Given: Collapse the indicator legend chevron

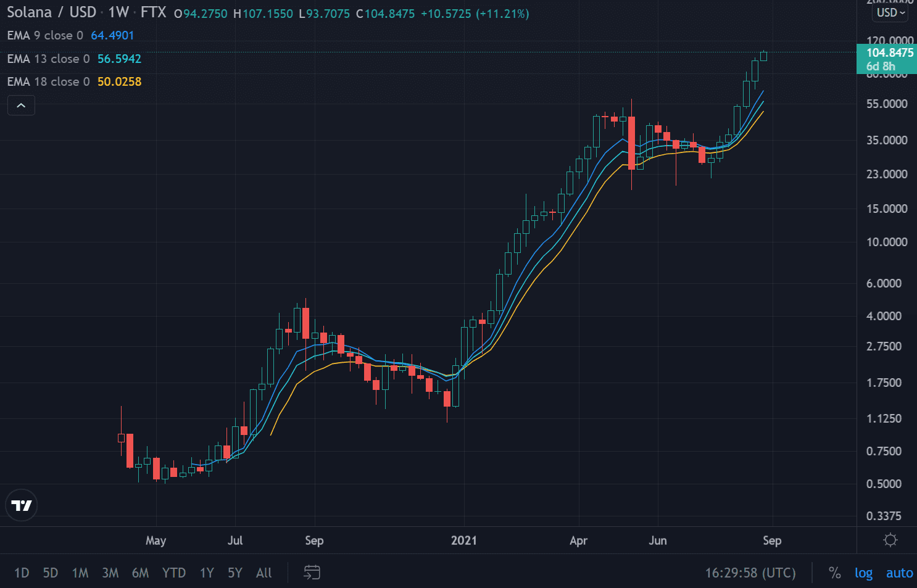Looking at the screenshot, I should tap(21, 106).
